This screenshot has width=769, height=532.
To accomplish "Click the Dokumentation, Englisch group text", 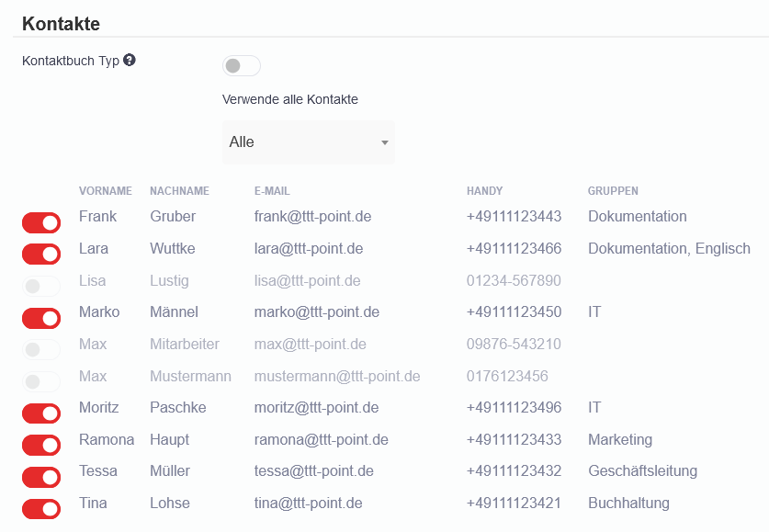I will 669,249.
